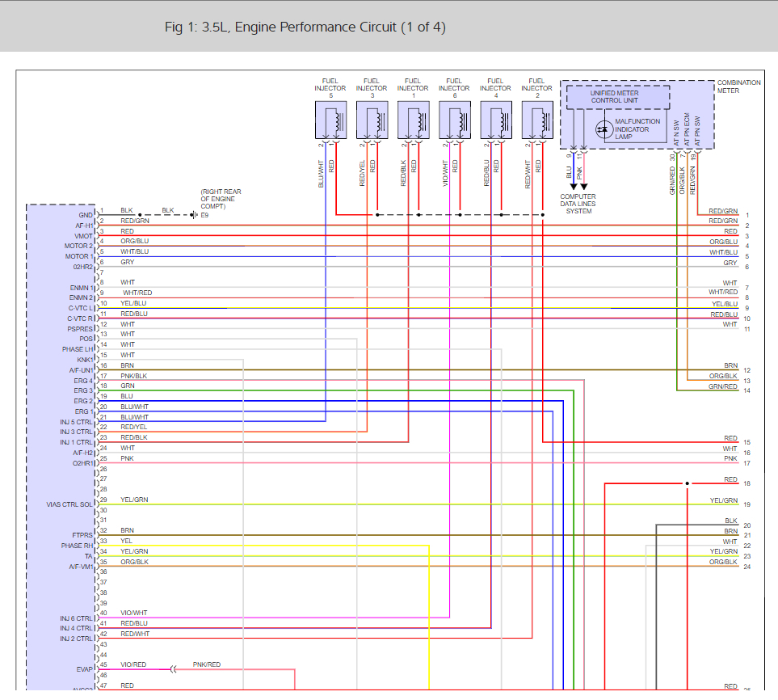Click the Unified Meter Control Unit box
Image resolution: width=778 pixels, height=700 pixels.
pos(618,97)
